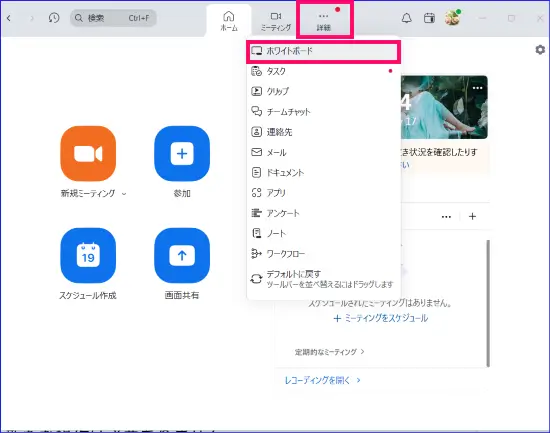Expand the 新規ミーティング dropdown arrow
This screenshot has height=433, width=550.
(x=124, y=194)
